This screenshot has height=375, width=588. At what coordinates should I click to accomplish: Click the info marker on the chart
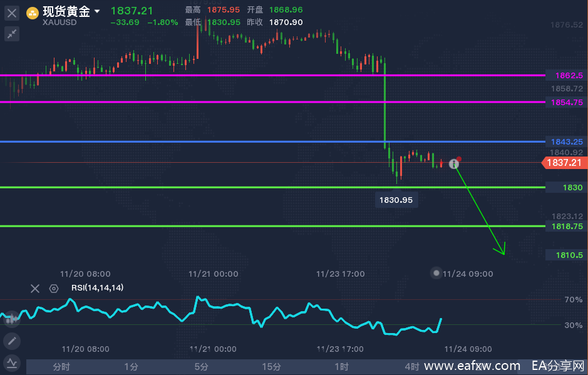click(454, 164)
